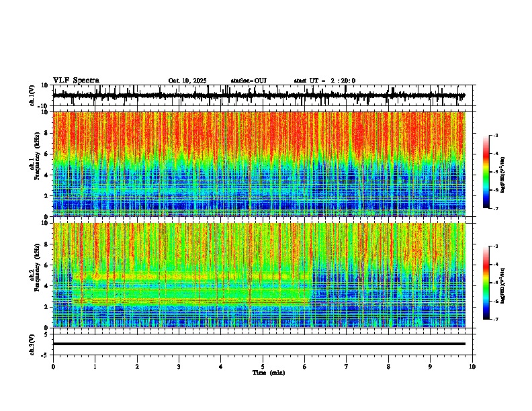Image resolution: width=532 pixels, height=411 pixels.
Task: Click the "-5" tick on the ch.3(V) axis
Action: coord(45,355)
